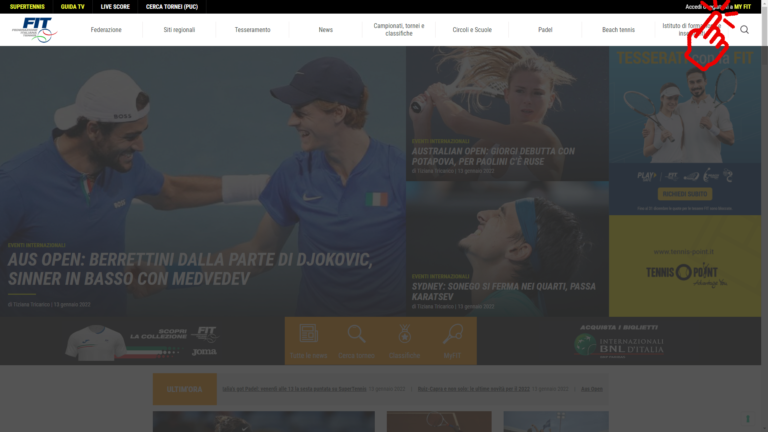Go to Beach tennis section
The image size is (768, 432).
click(618, 30)
